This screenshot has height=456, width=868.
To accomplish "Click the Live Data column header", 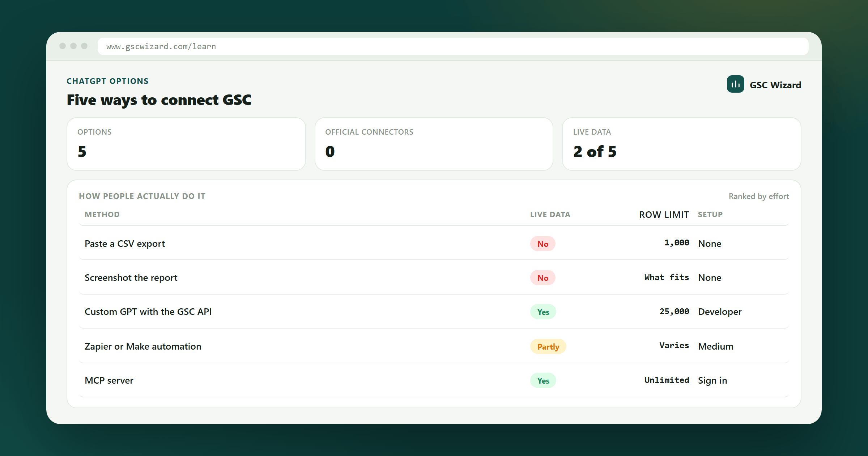I will click(x=550, y=215).
